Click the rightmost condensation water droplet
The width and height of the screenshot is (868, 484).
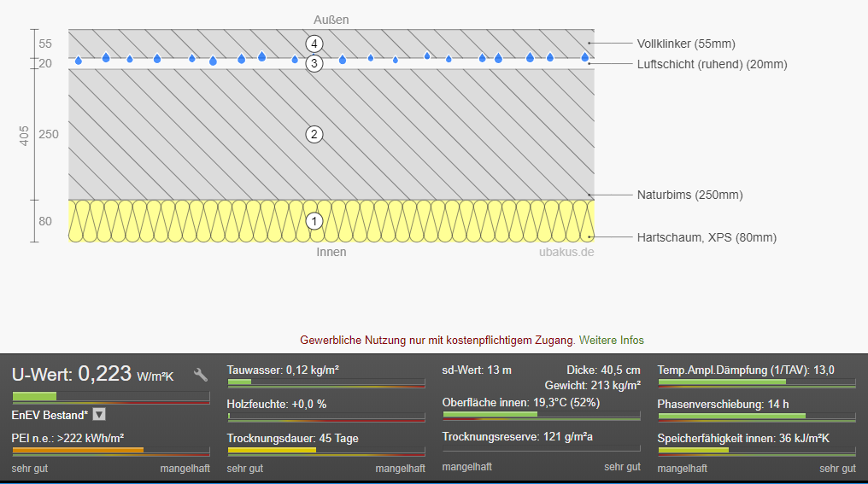585,57
